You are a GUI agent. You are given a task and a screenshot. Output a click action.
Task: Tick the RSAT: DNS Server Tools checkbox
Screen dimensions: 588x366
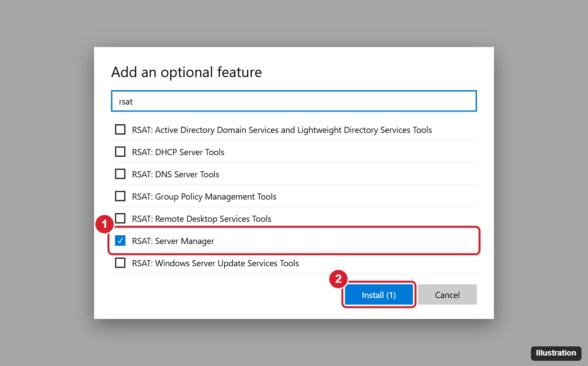point(120,174)
